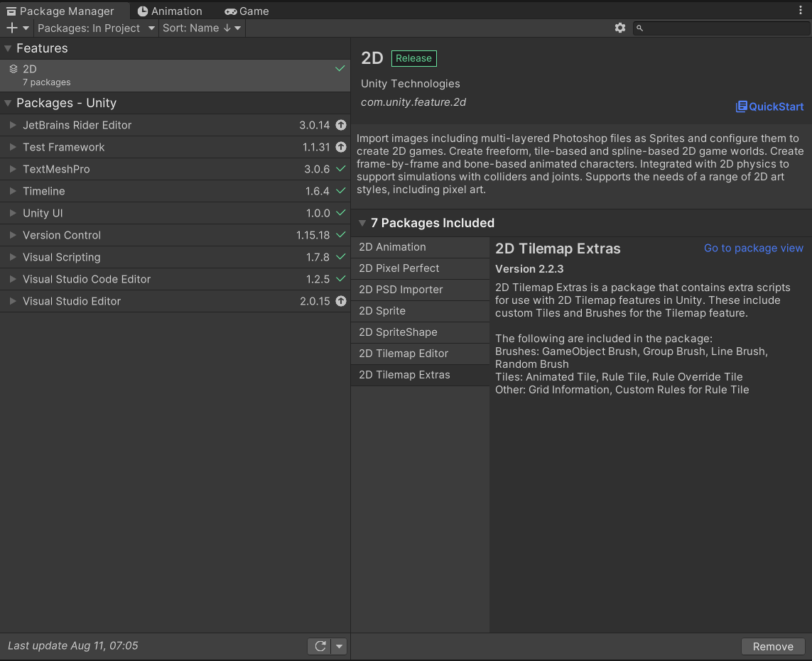The height and width of the screenshot is (661, 812).
Task: Open the dropdown arrow next to refresh
Action: 339,646
